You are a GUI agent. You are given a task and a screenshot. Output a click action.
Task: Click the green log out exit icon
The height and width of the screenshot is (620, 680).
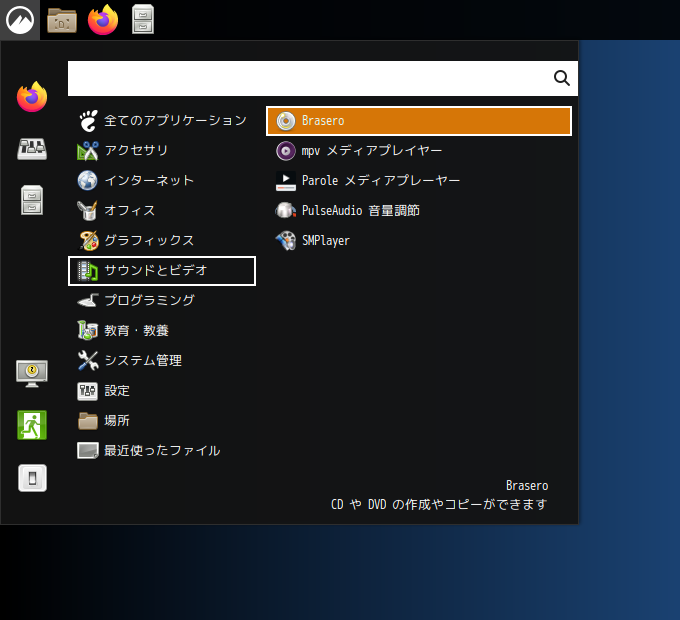[x=32, y=425]
